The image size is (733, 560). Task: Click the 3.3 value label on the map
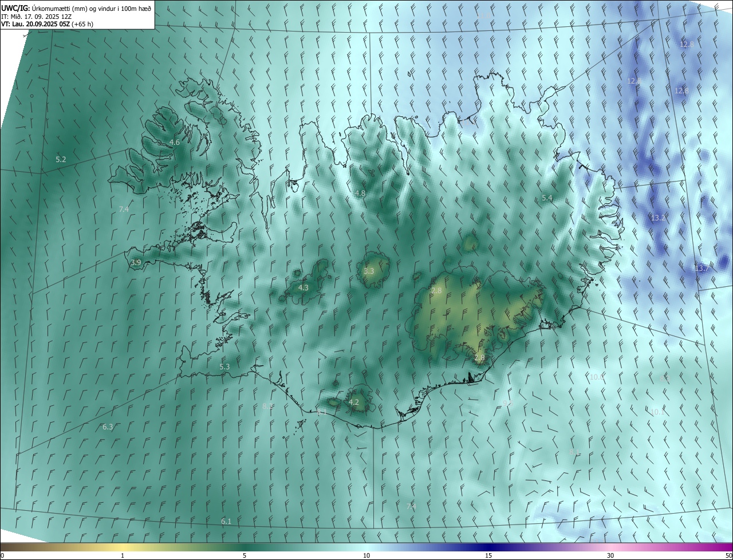(369, 271)
